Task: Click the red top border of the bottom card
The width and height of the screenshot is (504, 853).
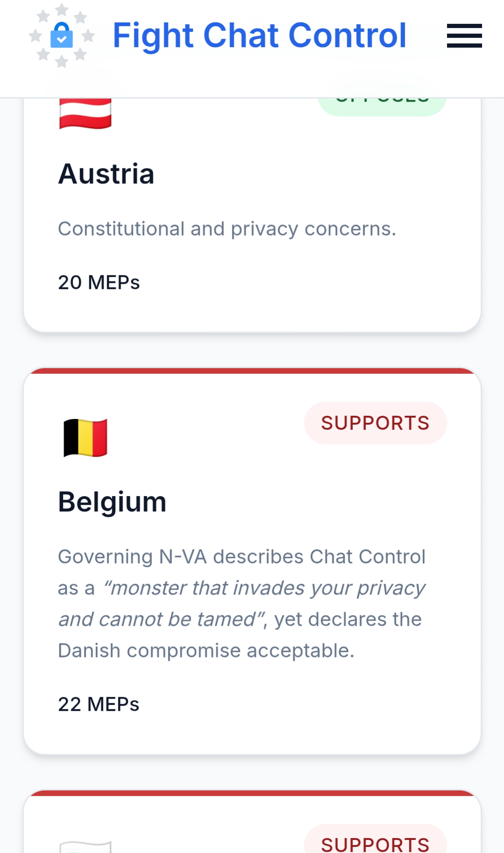Action: pos(252,793)
